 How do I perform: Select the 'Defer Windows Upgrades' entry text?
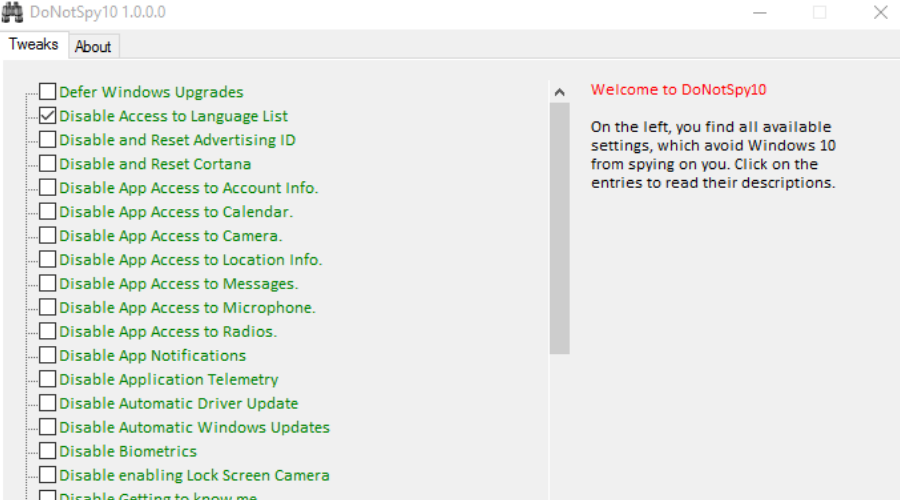pos(151,92)
